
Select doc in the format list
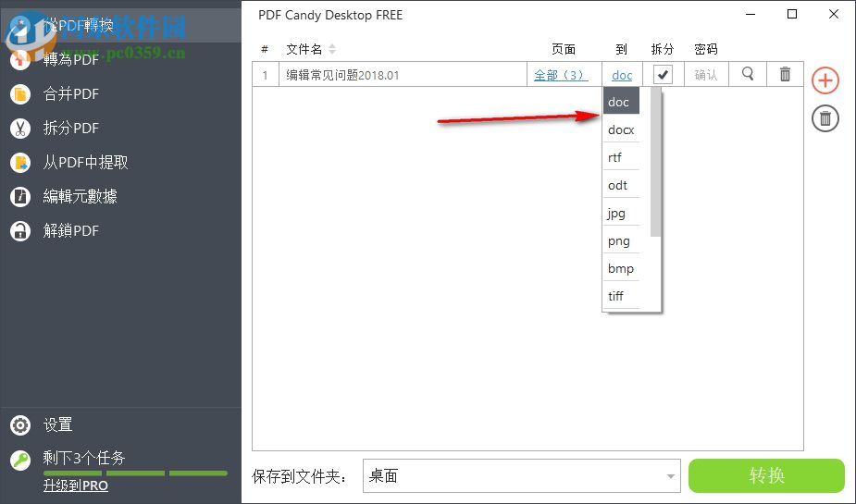[x=621, y=102]
